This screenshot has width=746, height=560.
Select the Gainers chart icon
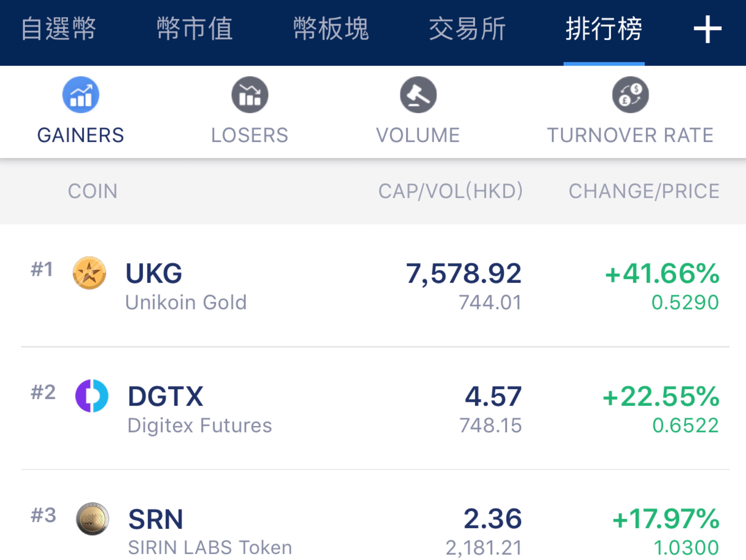click(81, 94)
